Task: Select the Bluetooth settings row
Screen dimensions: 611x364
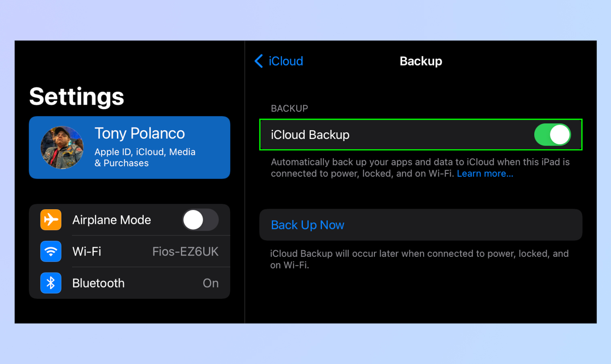Action: coord(129,283)
